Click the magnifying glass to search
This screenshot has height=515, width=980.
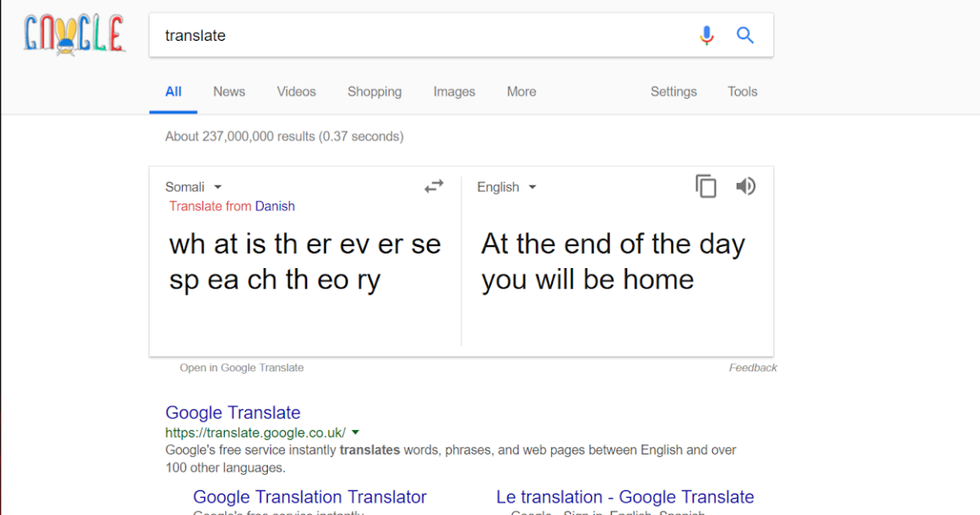745,35
